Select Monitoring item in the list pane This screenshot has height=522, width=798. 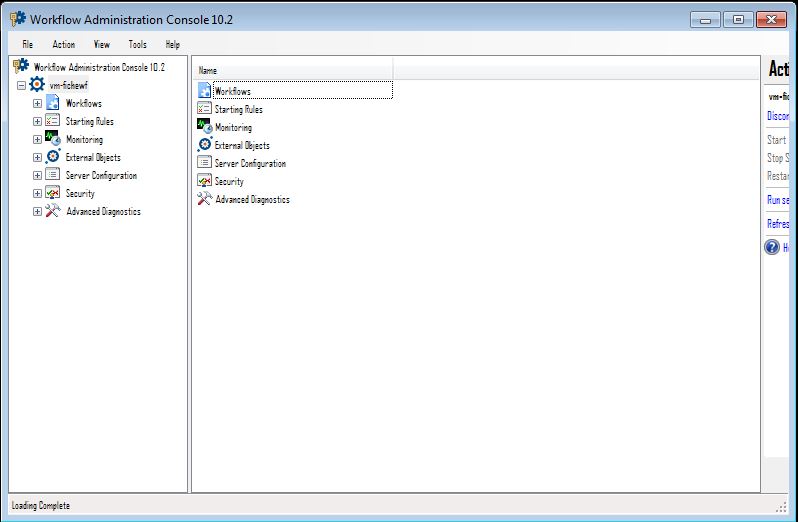click(233, 128)
